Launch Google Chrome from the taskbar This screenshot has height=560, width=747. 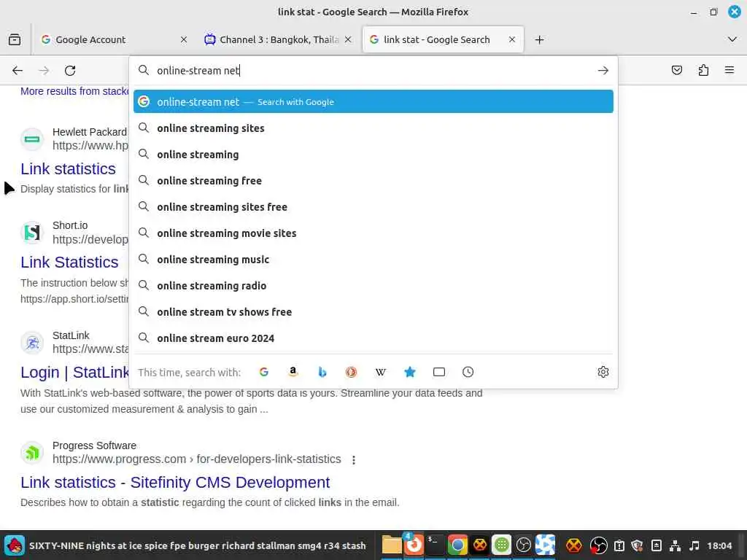coord(457,545)
